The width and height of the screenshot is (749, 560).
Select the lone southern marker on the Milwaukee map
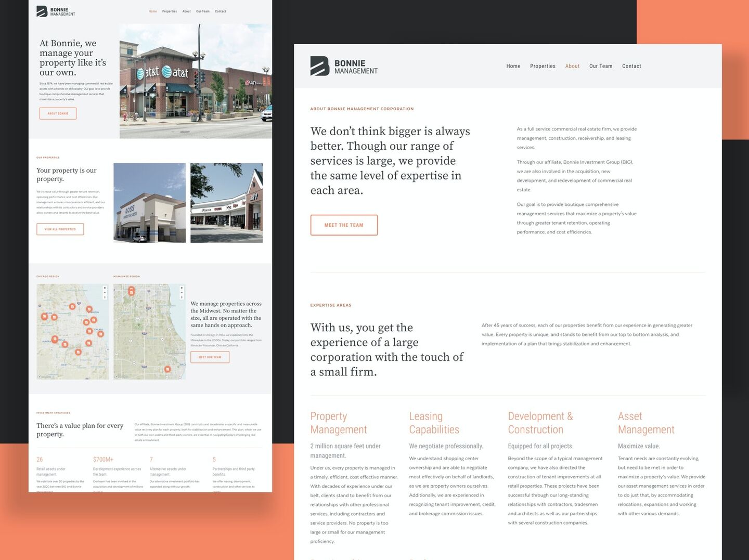pyautogui.click(x=167, y=369)
